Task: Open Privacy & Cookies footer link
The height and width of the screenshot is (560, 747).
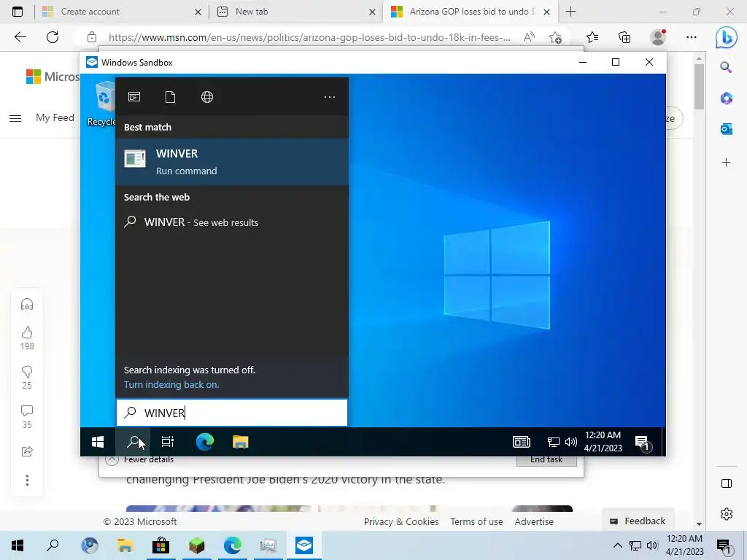Action: [401, 521]
